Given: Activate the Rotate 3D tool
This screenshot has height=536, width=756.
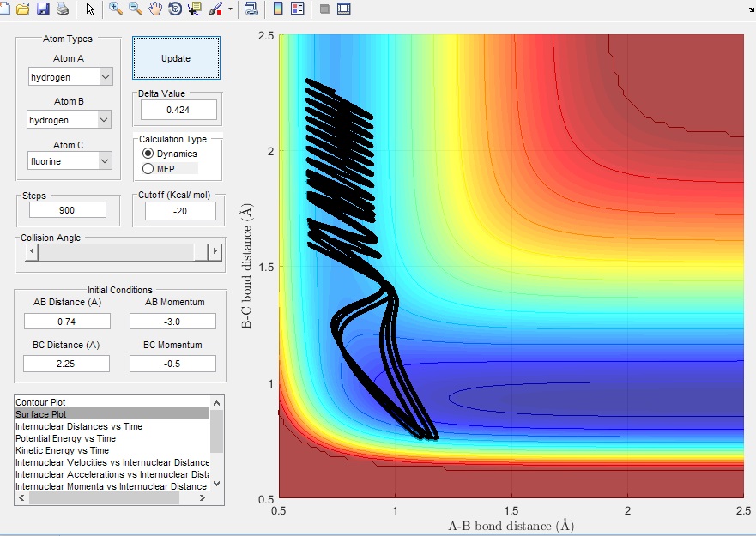Looking at the screenshot, I should coord(175,9).
